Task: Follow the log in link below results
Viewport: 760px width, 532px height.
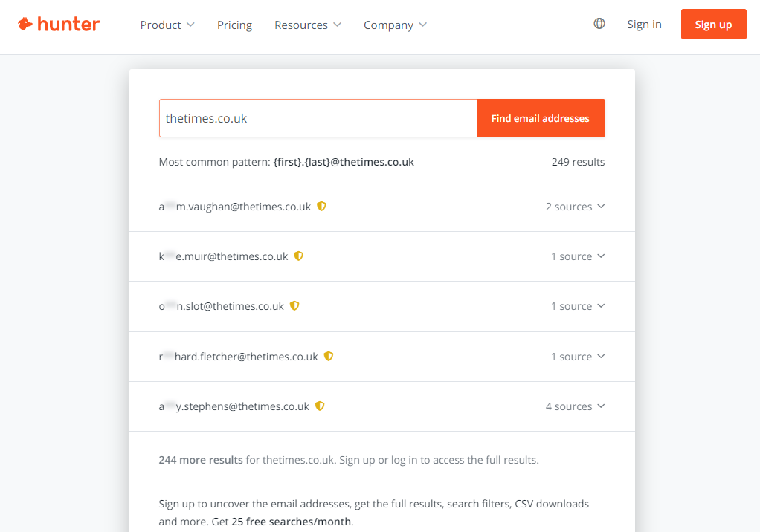Action: pyautogui.click(x=404, y=460)
